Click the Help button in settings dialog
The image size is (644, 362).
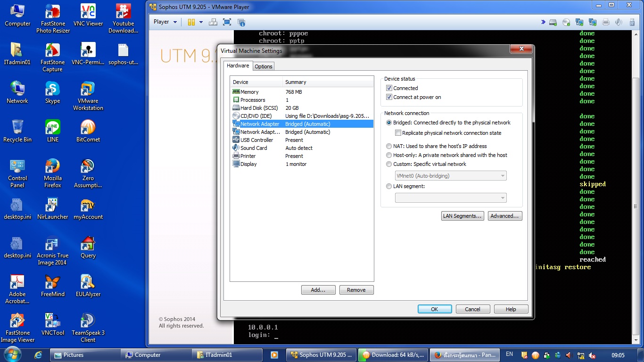pyautogui.click(x=511, y=309)
